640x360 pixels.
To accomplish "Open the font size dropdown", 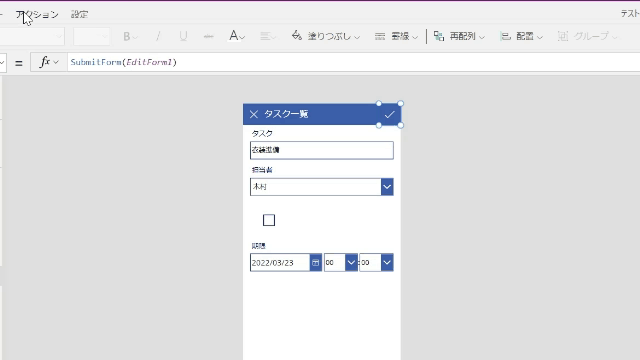I will tap(92, 36).
